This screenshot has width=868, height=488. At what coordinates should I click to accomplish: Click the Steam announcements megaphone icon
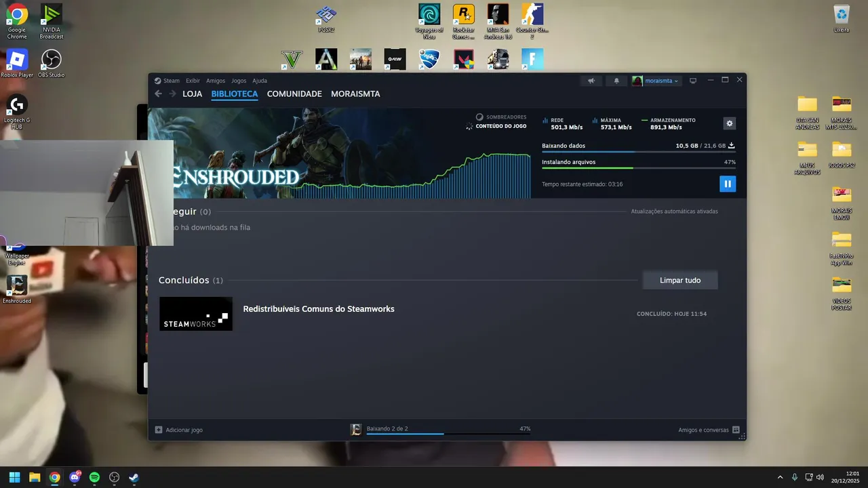click(591, 81)
